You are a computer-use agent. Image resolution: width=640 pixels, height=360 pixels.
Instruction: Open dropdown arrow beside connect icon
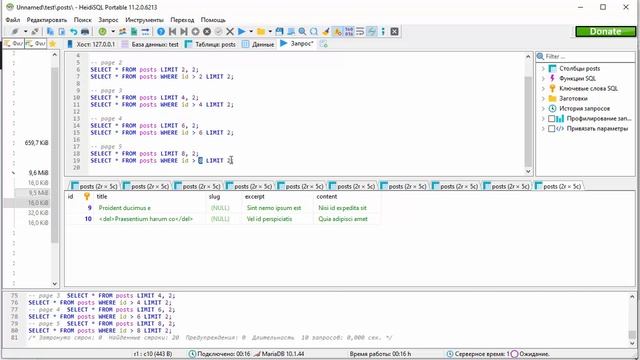[x=25, y=31]
